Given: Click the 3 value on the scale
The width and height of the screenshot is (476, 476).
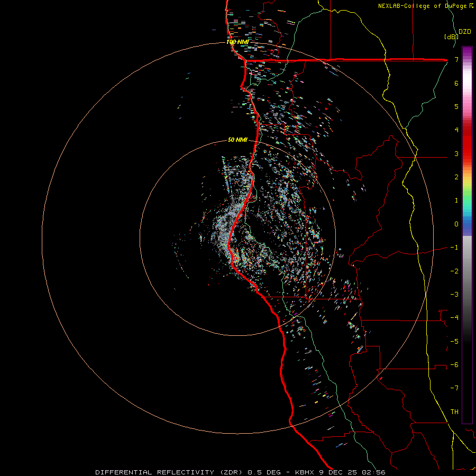Looking at the screenshot, I should point(456,153).
